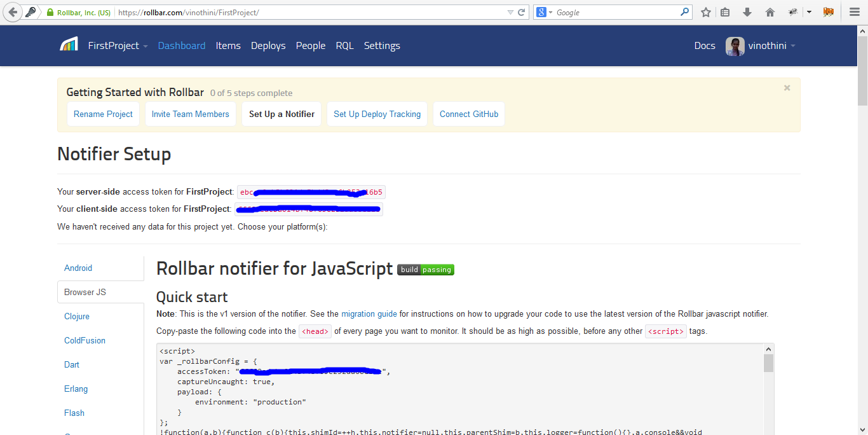Open the People navigation tab

pos(311,46)
